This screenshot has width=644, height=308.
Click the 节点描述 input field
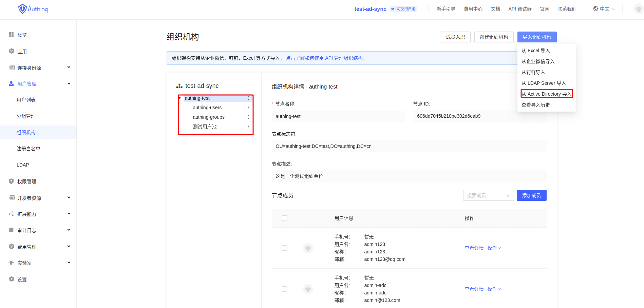(x=409, y=176)
